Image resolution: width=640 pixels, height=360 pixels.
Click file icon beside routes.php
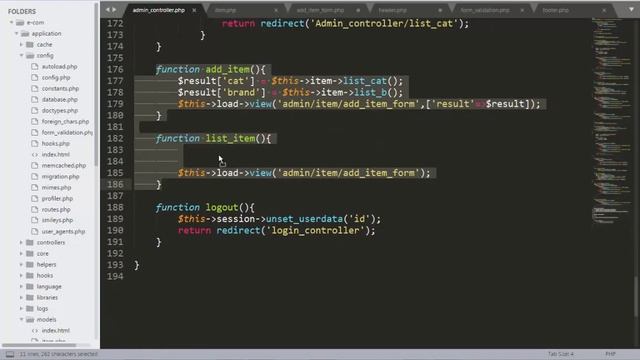[x=35, y=209]
